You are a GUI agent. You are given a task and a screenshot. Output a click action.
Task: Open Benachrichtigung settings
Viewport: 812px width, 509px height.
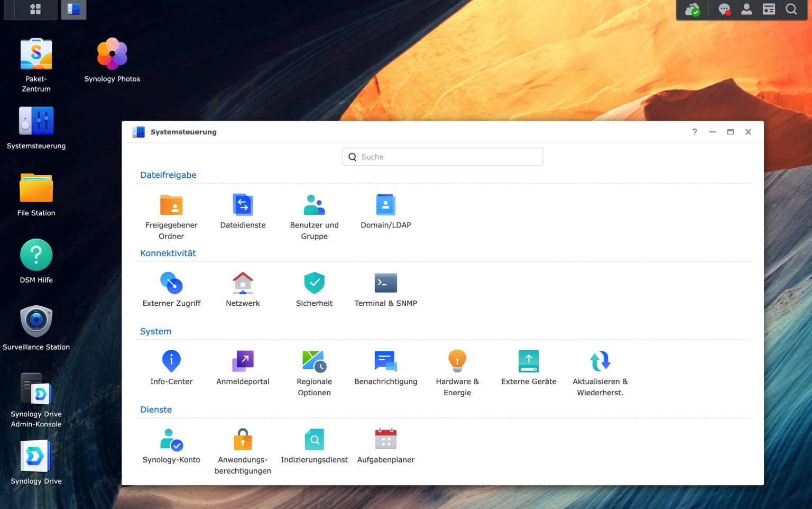[x=385, y=368]
